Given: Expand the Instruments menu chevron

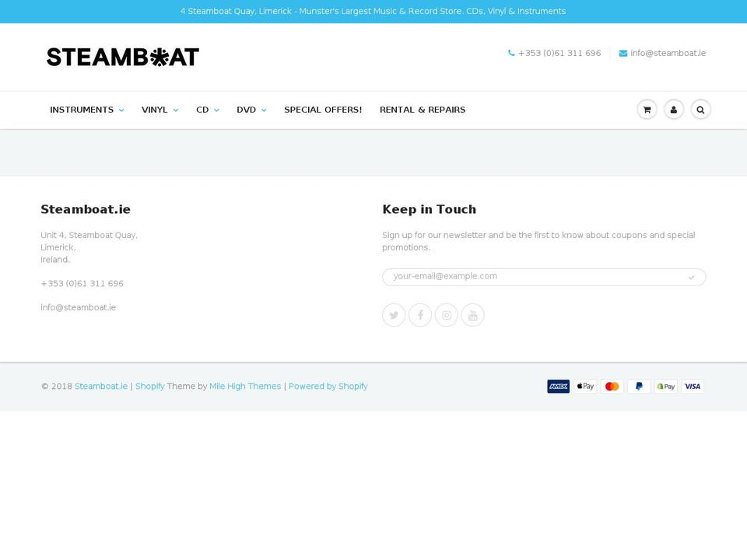Looking at the screenshot, I should click(x=121, y=110).
